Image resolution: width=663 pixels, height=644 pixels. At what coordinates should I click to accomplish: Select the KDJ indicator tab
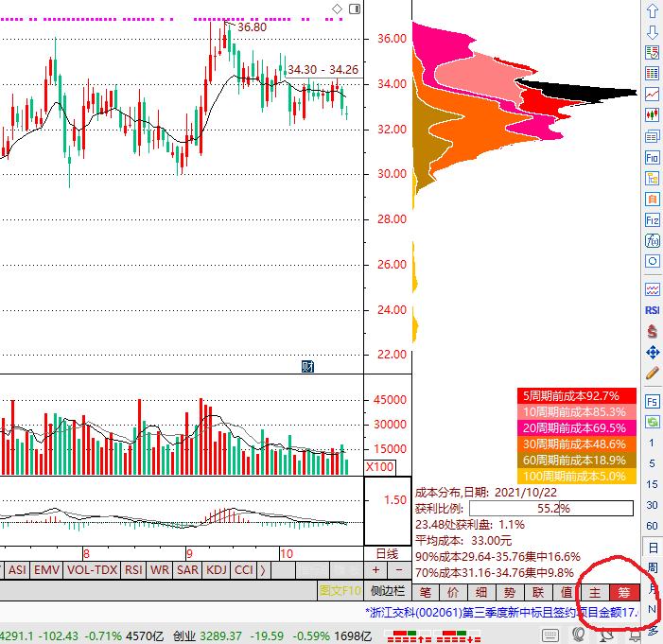(x=216, y=570)
